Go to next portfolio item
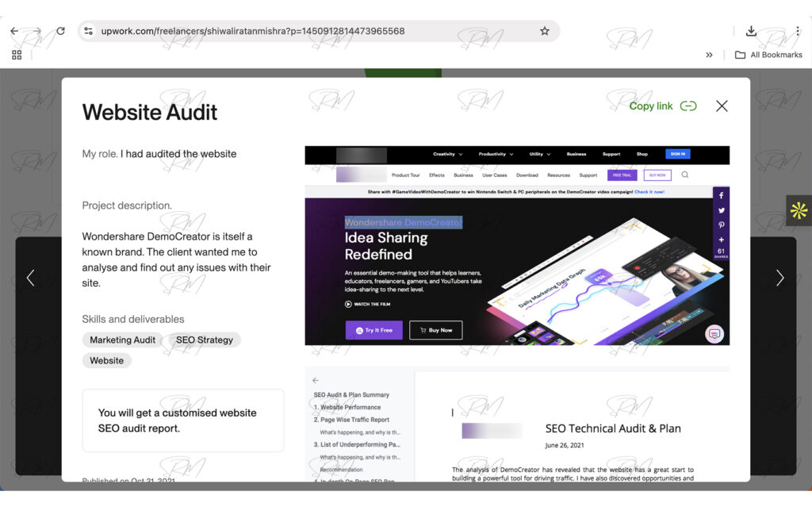The height and width of the screenshot is (507, 812). (x=780, y=278)
